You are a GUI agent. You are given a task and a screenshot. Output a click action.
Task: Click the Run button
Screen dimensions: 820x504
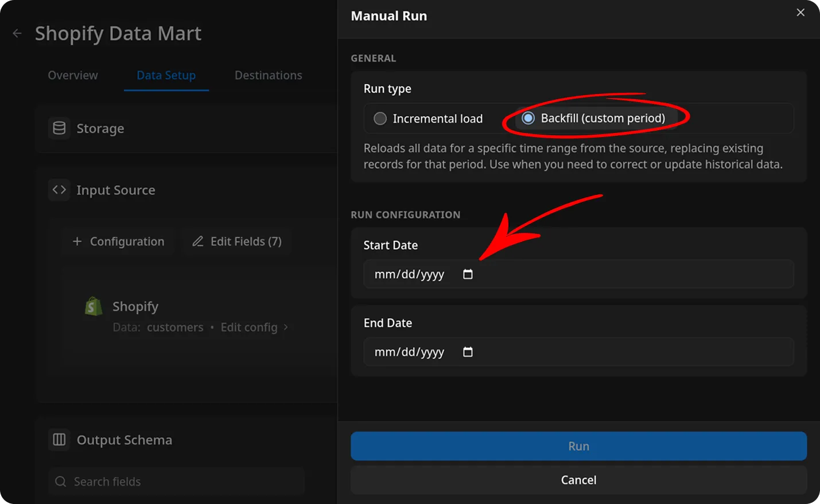[578, 446]
